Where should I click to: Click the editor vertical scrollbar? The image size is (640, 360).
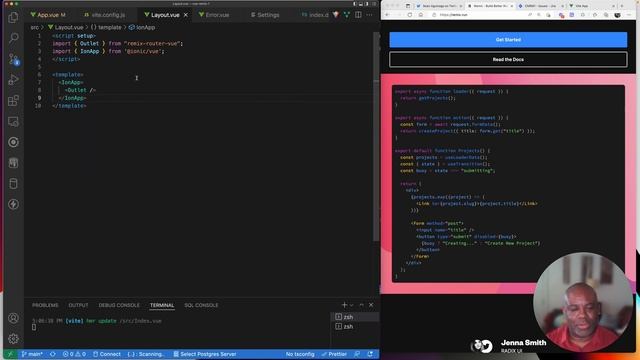(376, 137)
